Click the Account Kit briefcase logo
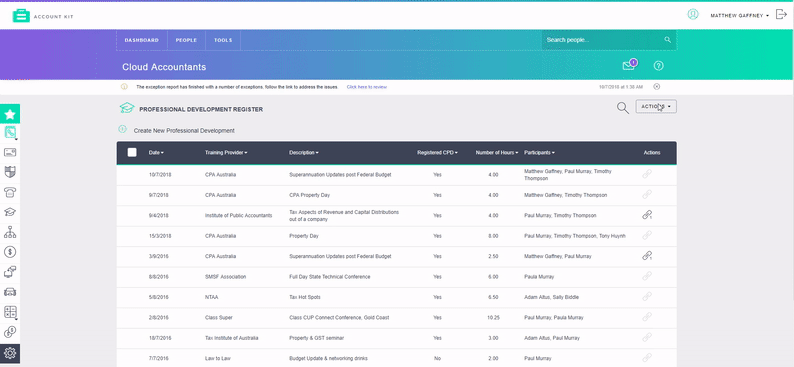 21,16
